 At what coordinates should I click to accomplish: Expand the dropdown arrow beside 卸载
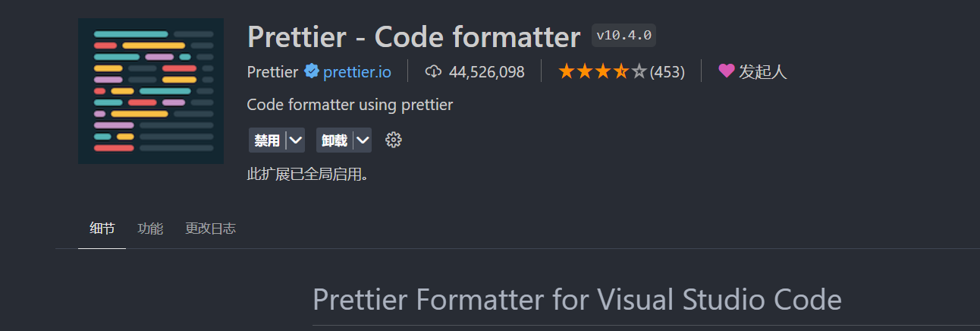[x=363, y=140]
